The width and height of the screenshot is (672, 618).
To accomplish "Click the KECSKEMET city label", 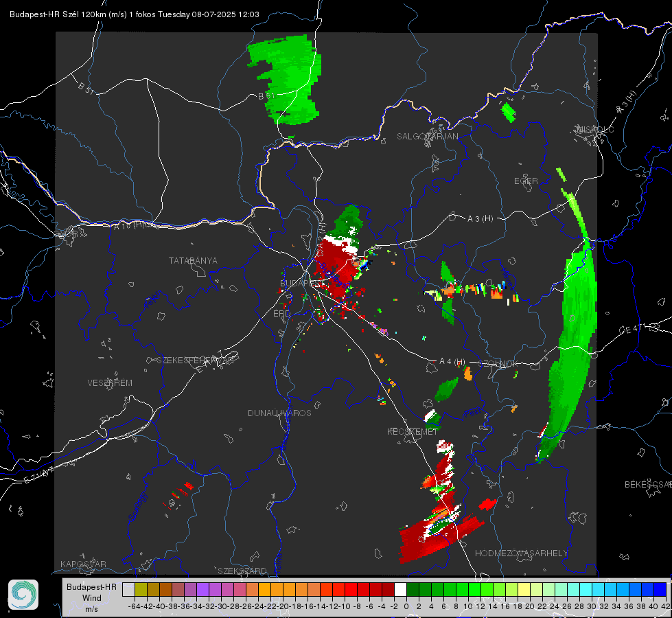I will point(413,431).
